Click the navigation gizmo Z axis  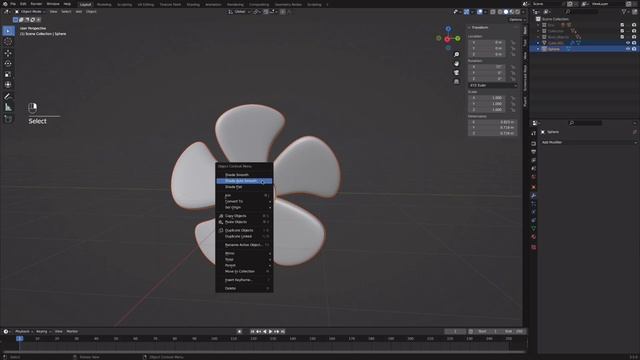[x=448, y=29]
